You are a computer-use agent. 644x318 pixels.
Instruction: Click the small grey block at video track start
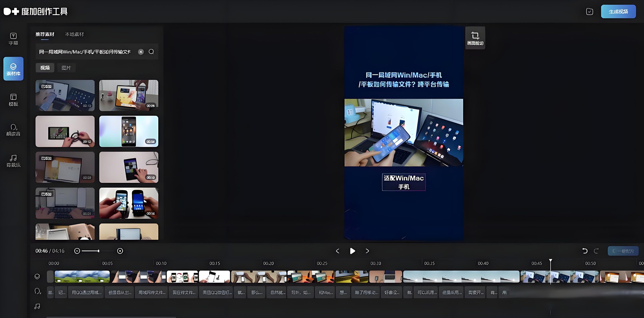(50, 277)
